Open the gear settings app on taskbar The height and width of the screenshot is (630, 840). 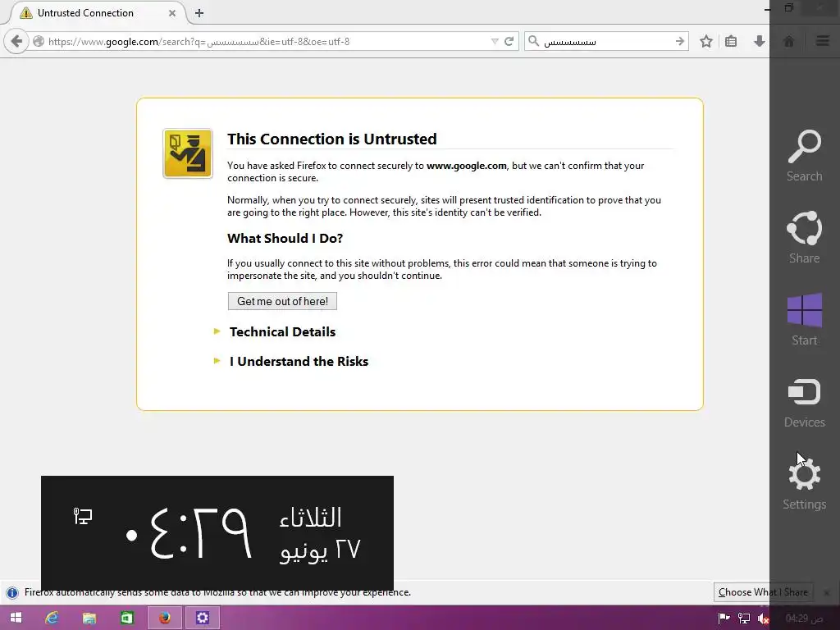[x=203, y=618]
